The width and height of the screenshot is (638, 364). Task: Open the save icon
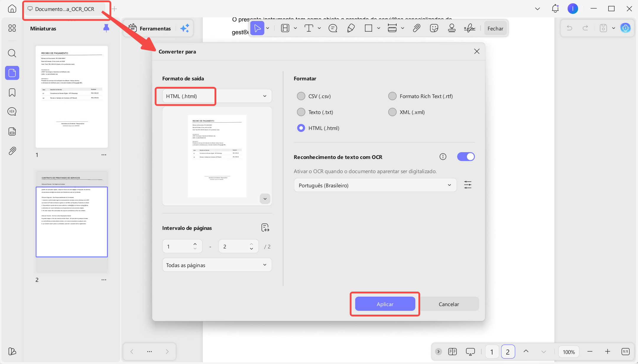pyautogui.click(x=603, y=28)
